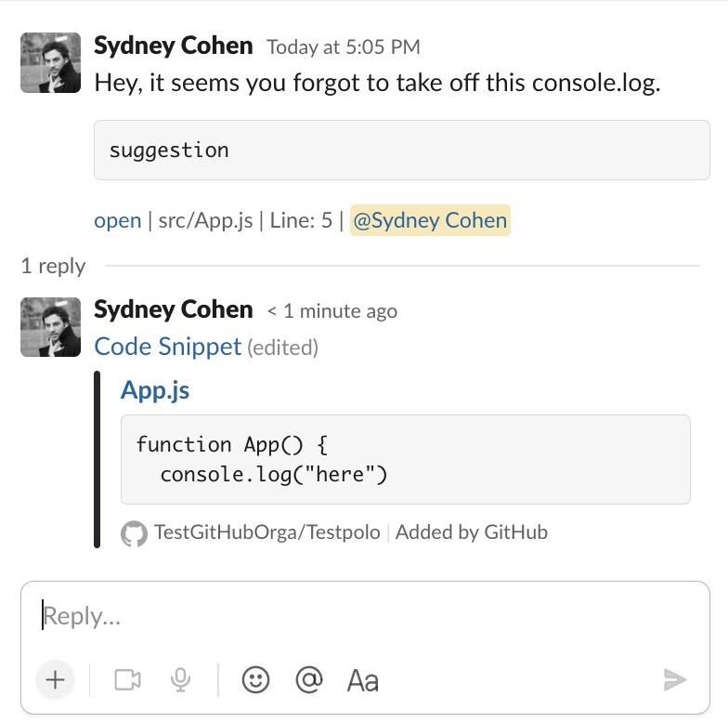Insert a mention with @ icon

coord(309,680)
